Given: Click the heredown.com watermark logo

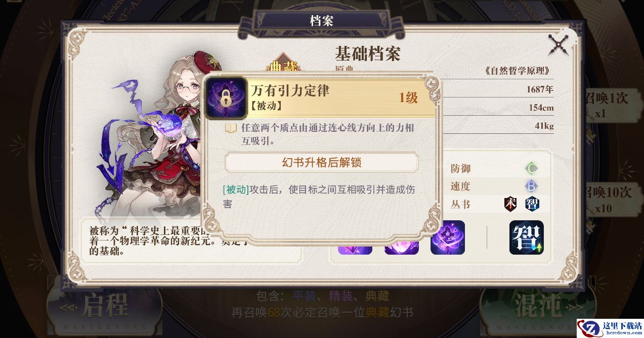Looking at the screenshot, I should 609,327.
